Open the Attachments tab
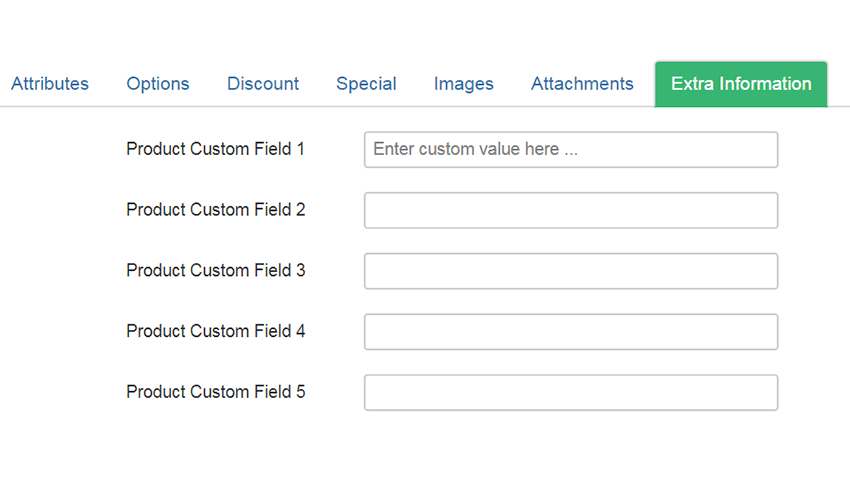Screen dimensions: 850x500 [x=582, y=84]
